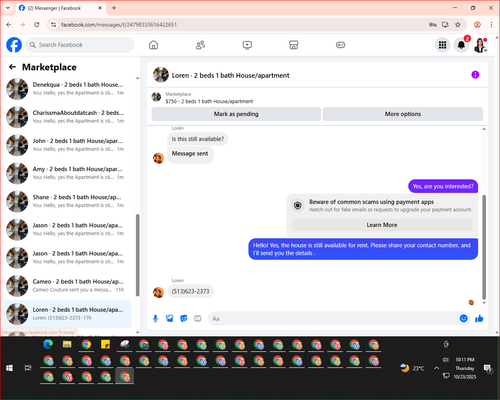The image size is (500, 400).
Task: Click the 'Message sent' bubble
Action: 190,155
